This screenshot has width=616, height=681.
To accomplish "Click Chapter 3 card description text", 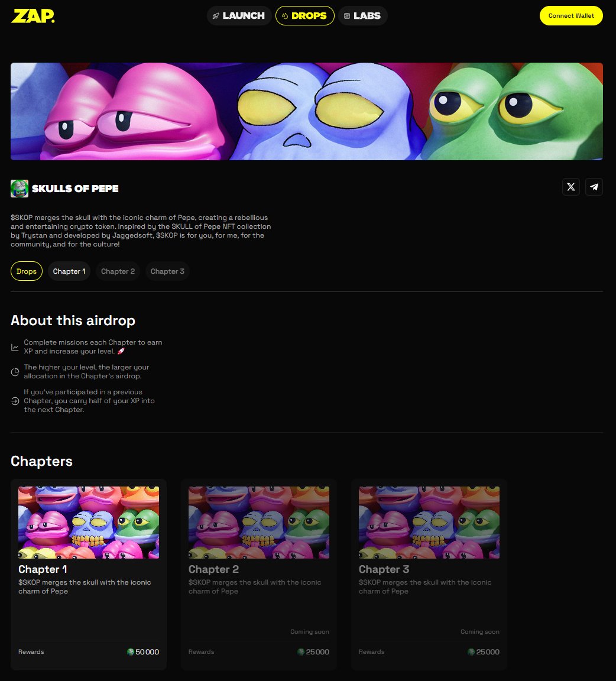I will tap(425, 587).
